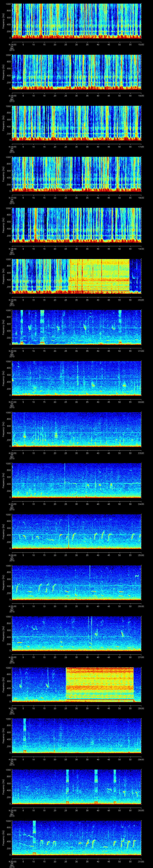Viewport: 153px width, 868px height.
Task: Click the "4:19:00" start time label
Action: pyautogui.click(x=12, y=300)
